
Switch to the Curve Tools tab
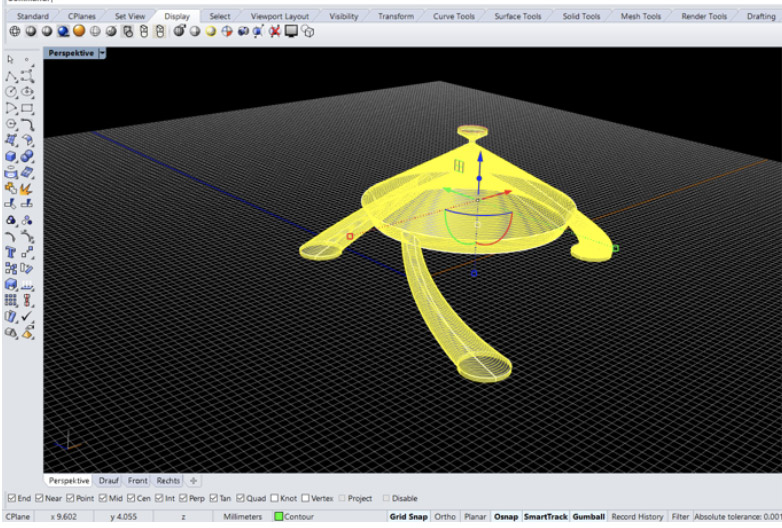coord(454,16)
